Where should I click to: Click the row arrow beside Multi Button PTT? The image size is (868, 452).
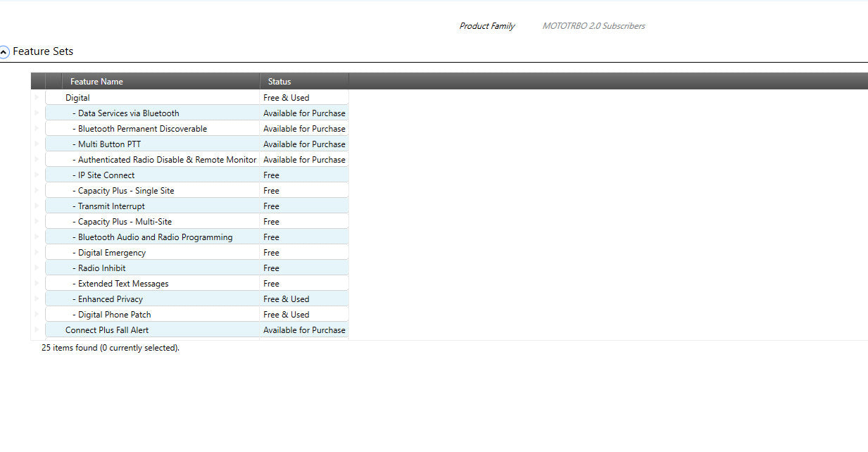(x=37, y=144)
